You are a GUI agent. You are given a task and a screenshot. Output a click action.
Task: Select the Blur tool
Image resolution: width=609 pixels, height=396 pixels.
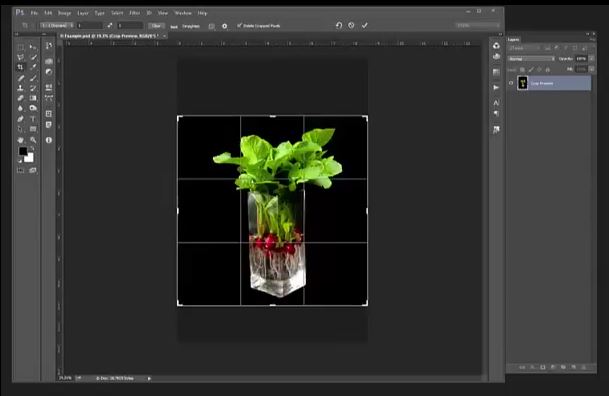[21, 108]
